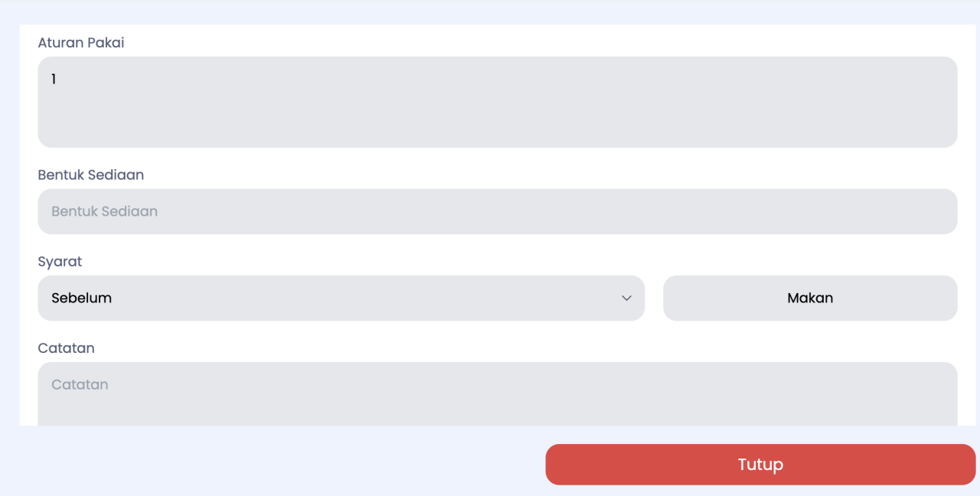
Task: Place cursor after '1' in Aturan Pakai
Action: pos(58,79)
